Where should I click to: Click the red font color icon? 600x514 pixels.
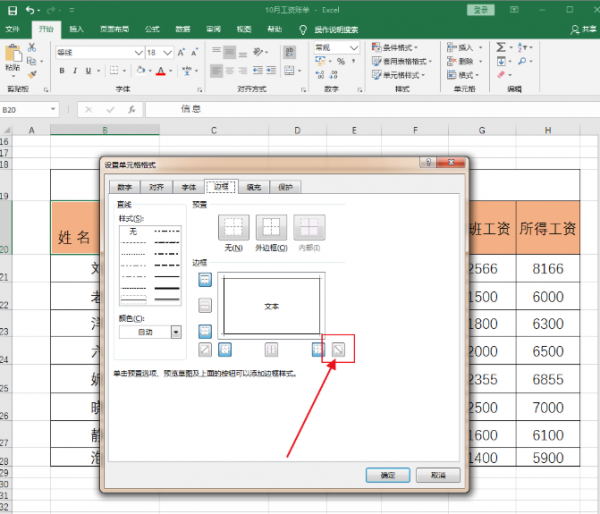coord(161,71)
